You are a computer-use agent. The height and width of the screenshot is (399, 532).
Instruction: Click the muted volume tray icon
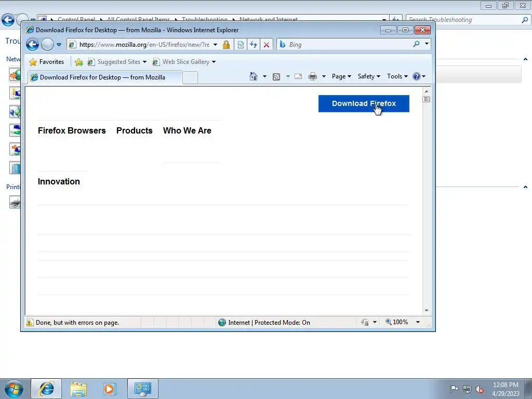480,390
